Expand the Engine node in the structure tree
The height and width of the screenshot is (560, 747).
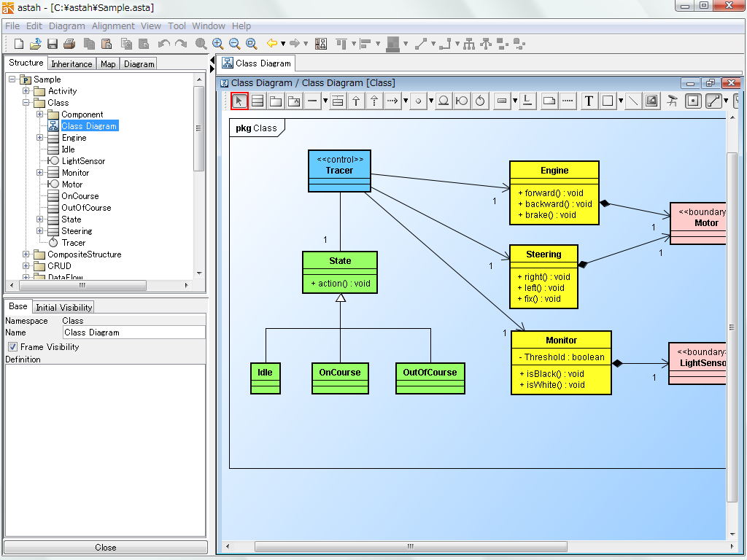pyautogui.click(x=40, y=138)
